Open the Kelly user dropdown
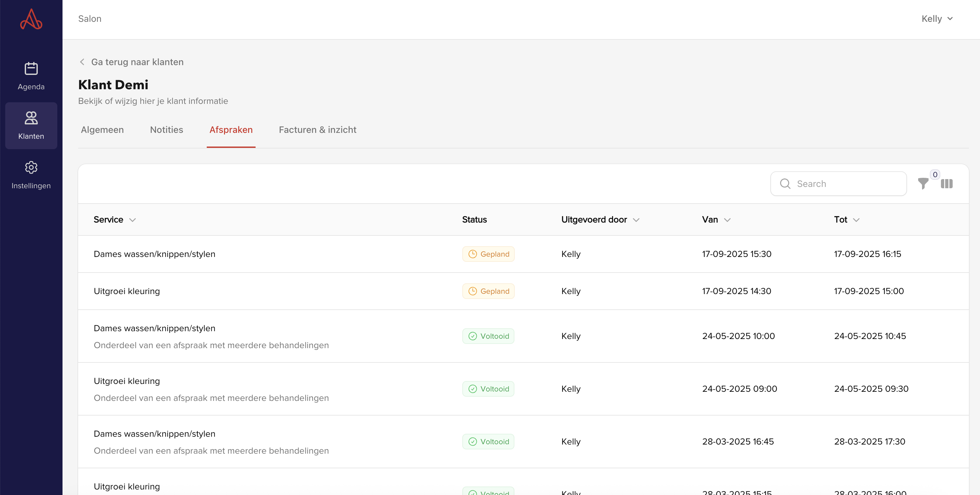Screen dimensions: 980x495 tap(937, 19)
